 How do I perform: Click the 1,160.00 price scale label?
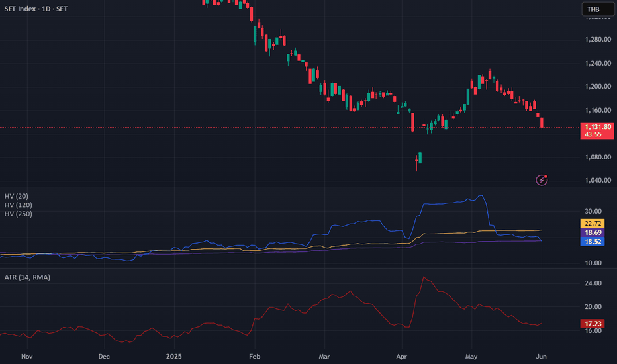(x=598, y=110)
